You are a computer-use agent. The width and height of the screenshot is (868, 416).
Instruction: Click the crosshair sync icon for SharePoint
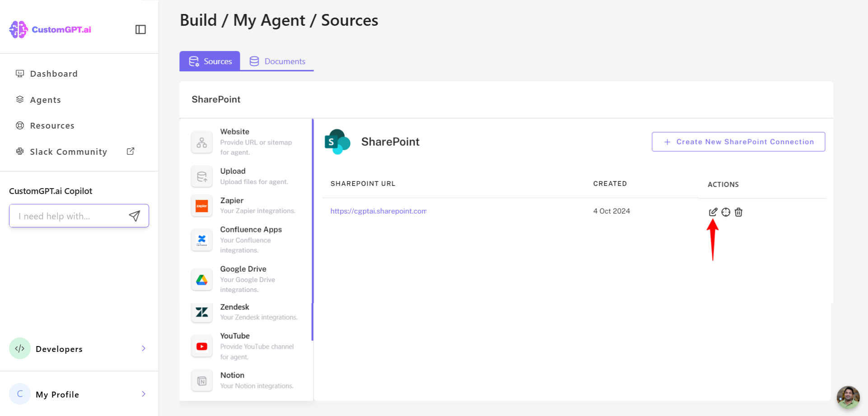point(726,212)
